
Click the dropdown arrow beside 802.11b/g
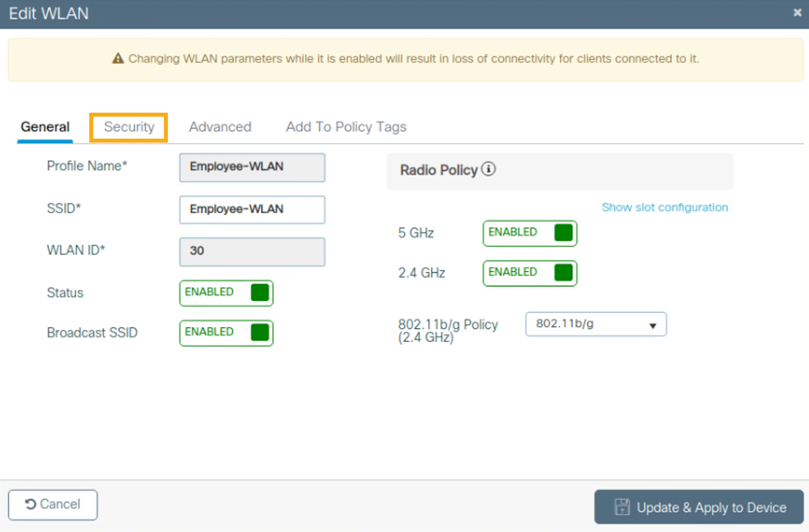tap(653, 326)
